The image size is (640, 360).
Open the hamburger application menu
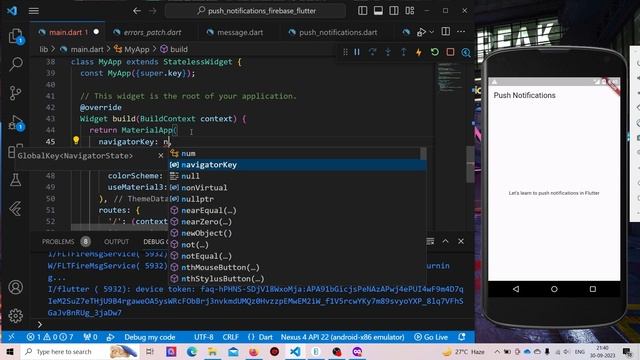(x=33, y=11)
